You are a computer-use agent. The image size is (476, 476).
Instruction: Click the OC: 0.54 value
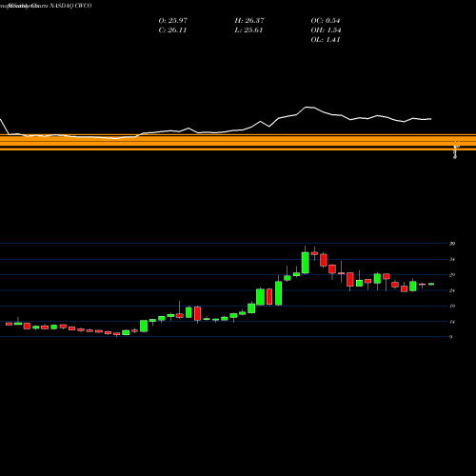coord(326,20)
